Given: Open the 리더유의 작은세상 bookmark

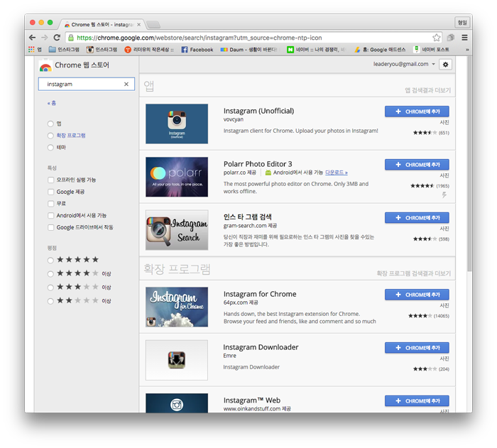Looking at the screenshot, I should [x=149, y=50].
